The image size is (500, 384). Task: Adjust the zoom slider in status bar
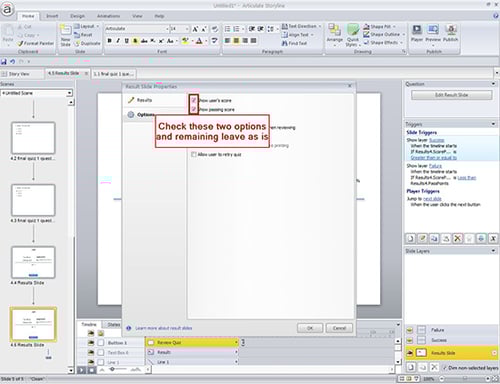coord(464,379)
